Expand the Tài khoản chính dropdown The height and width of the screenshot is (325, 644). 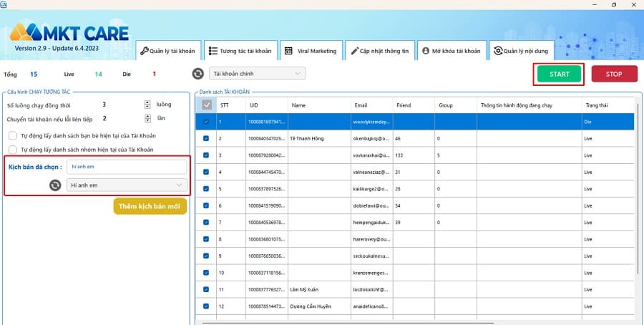(258, 74)
